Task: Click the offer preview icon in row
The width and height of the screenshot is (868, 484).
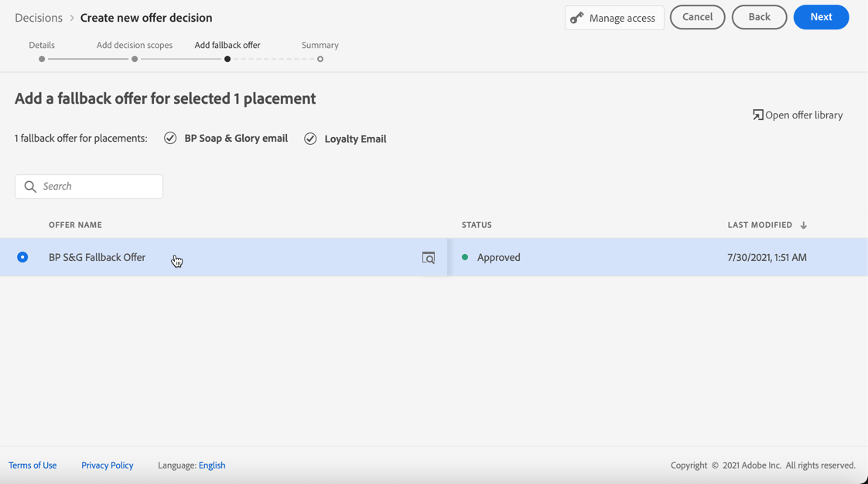Action: [428, 258]
